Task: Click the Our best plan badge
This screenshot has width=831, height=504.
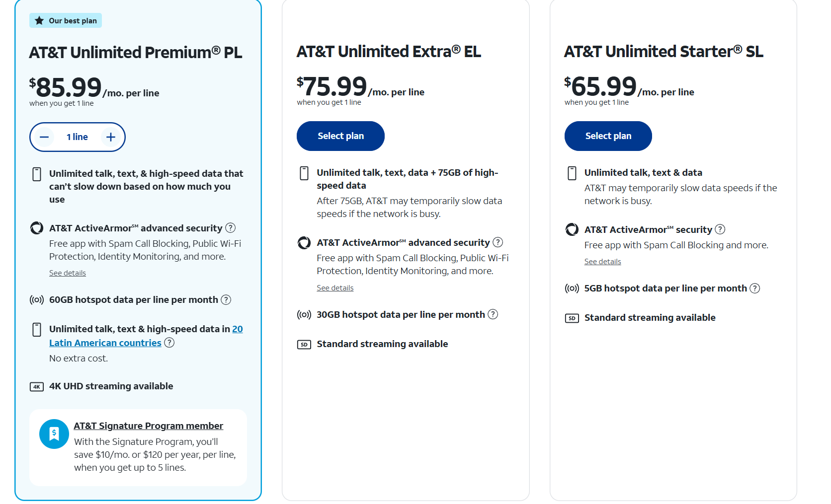Action: pyautogui.click(x=66, y=21)
